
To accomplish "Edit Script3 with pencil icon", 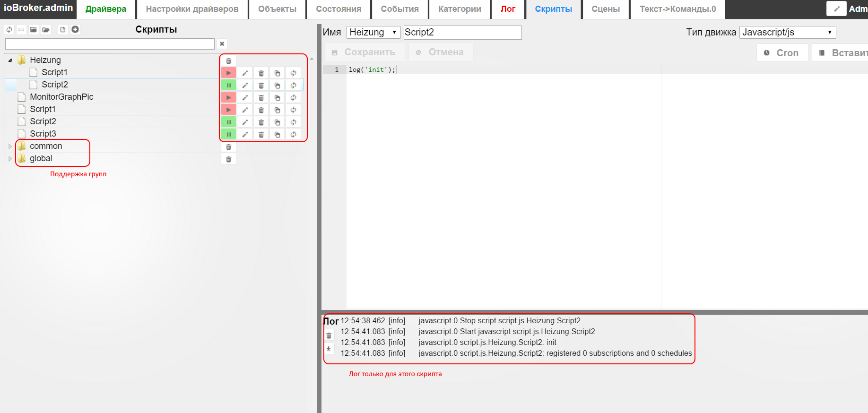I will pos(245,135).
